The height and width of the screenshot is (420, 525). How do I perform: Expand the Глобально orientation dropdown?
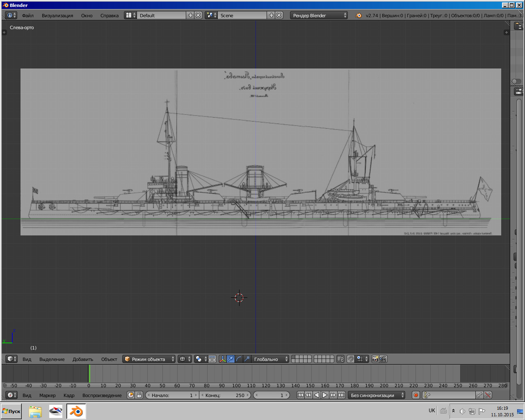point(270,359)
